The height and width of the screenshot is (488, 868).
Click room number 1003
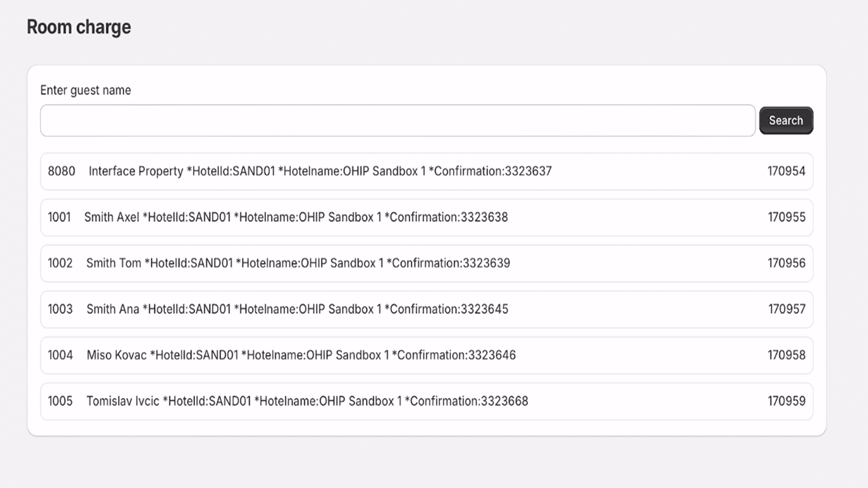pyautogui.click(x=60, y=310)
